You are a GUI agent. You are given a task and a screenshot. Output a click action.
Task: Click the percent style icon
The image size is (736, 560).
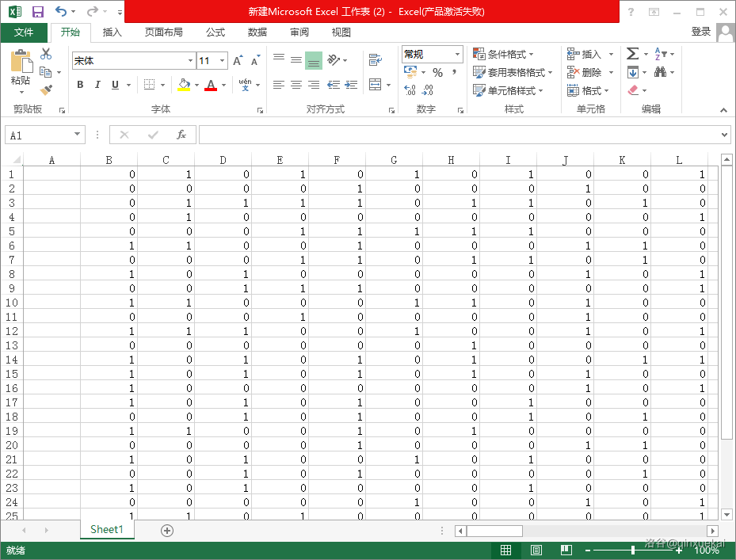click(437, 72)
